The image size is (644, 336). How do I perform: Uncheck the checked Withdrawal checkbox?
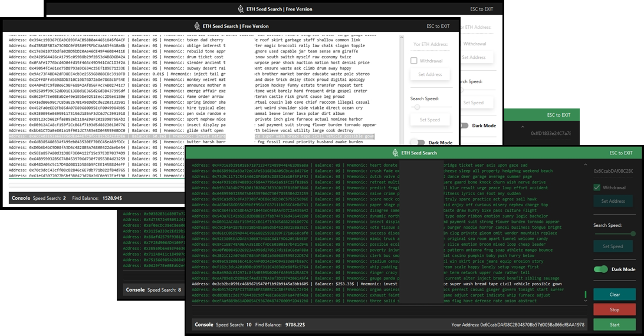(597, 187)
